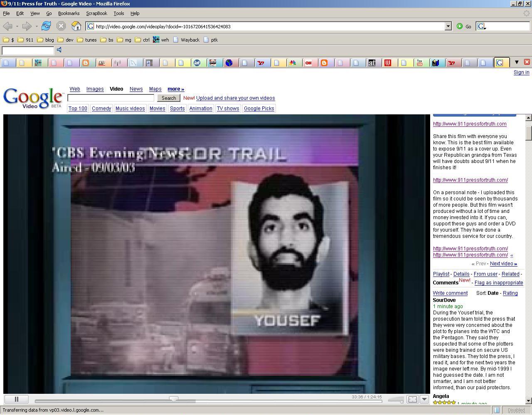The height and width of the screenshot is (415, 532).
Task: Click the Home toolbar icon
Action: pos(76,26)
